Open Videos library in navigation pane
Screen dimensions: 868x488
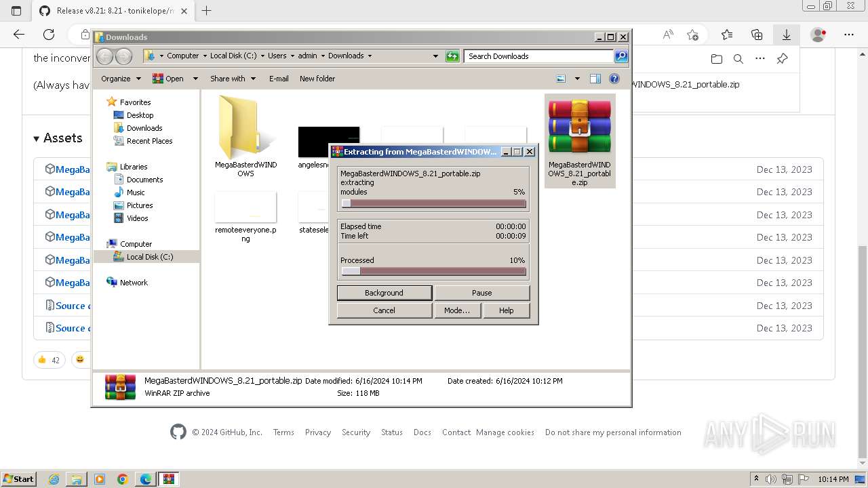point(137,218)
